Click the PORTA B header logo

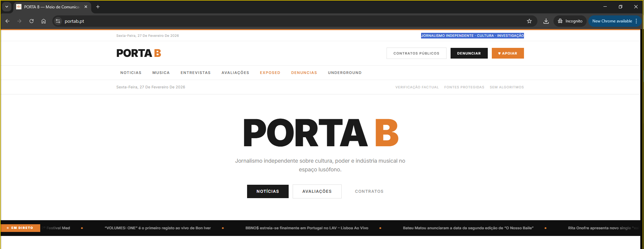(x=139, y=53)
